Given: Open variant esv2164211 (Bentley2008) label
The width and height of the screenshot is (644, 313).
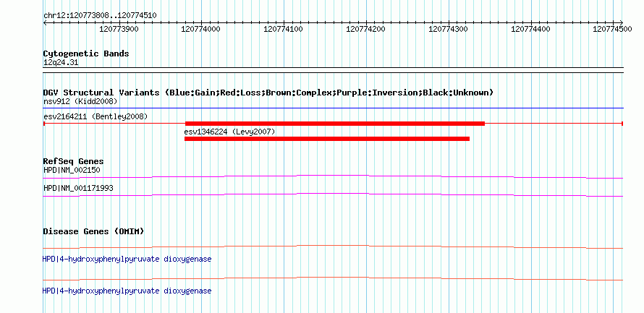Looking at the screenshot, I should pos(96,116).
